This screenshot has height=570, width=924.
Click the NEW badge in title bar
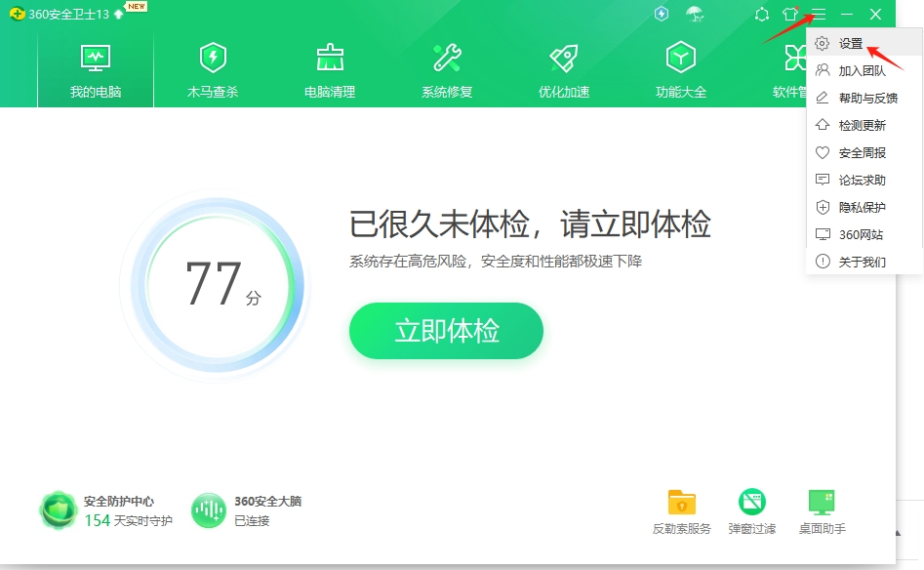coord(137,7)
